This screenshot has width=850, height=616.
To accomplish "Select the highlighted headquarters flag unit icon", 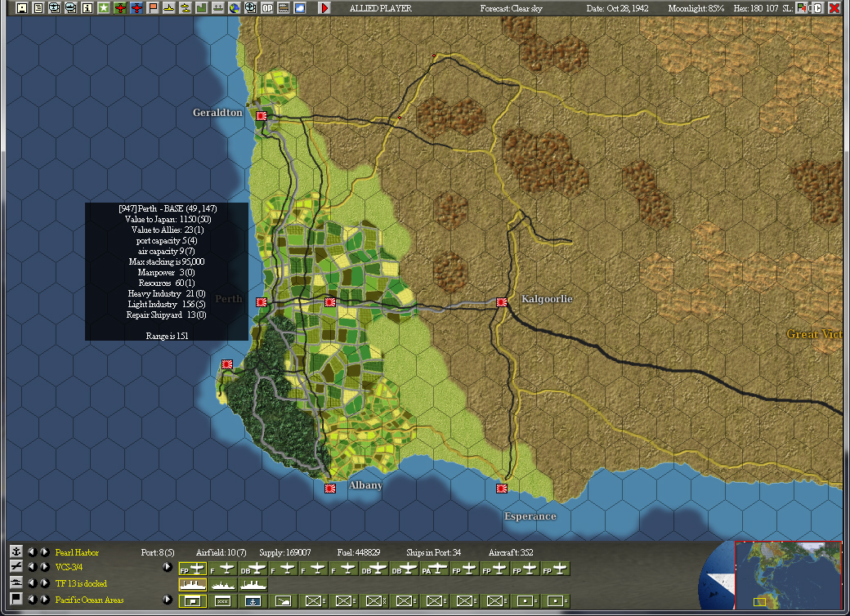I will click(192, 600).
